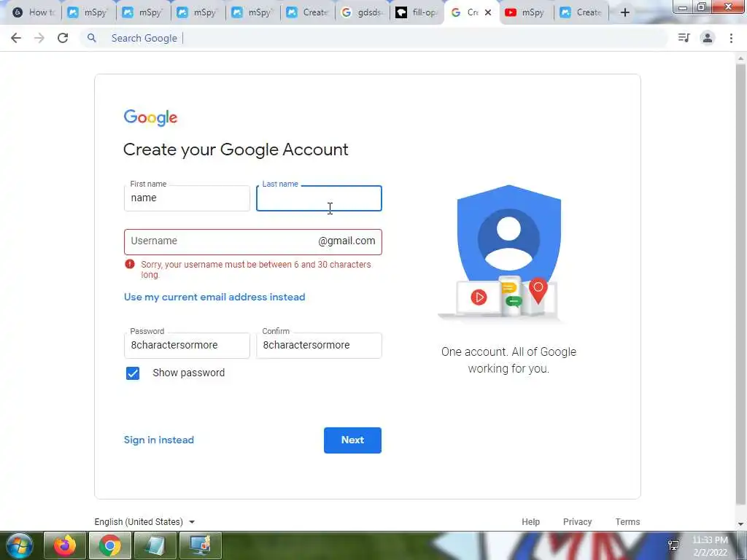Image resolution: width=747 pixels, height=560 pixels.
Task: Click the scrollbar up arrow
Action: tap(741, 58)
